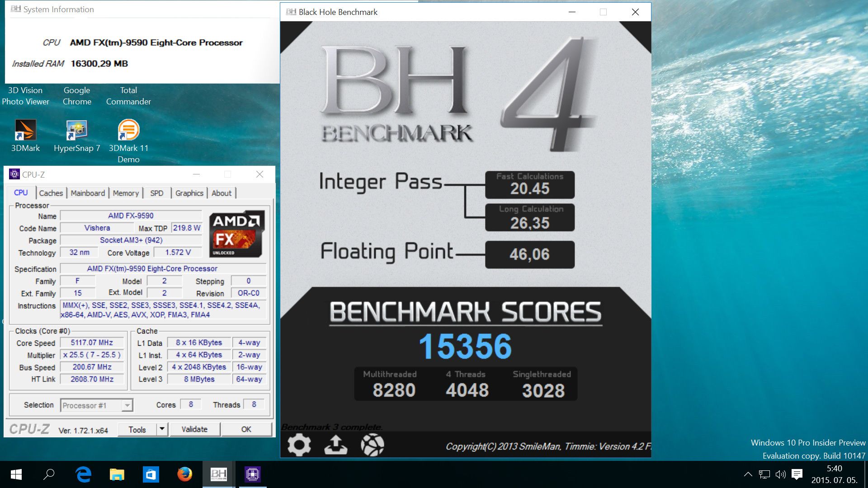Switch to CPU-Z taskbar button
This screenshot has width=868, height=488.
click(252, 474)
